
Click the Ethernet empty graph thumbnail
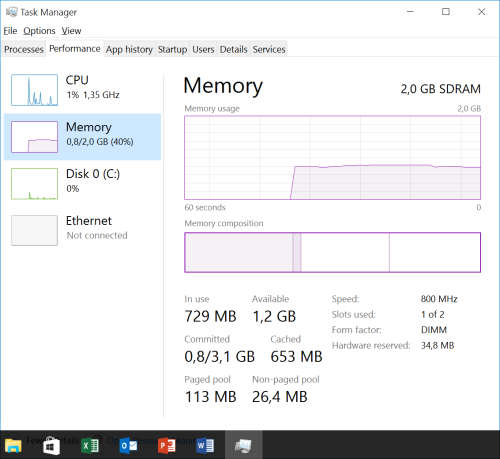click(34, 230)
